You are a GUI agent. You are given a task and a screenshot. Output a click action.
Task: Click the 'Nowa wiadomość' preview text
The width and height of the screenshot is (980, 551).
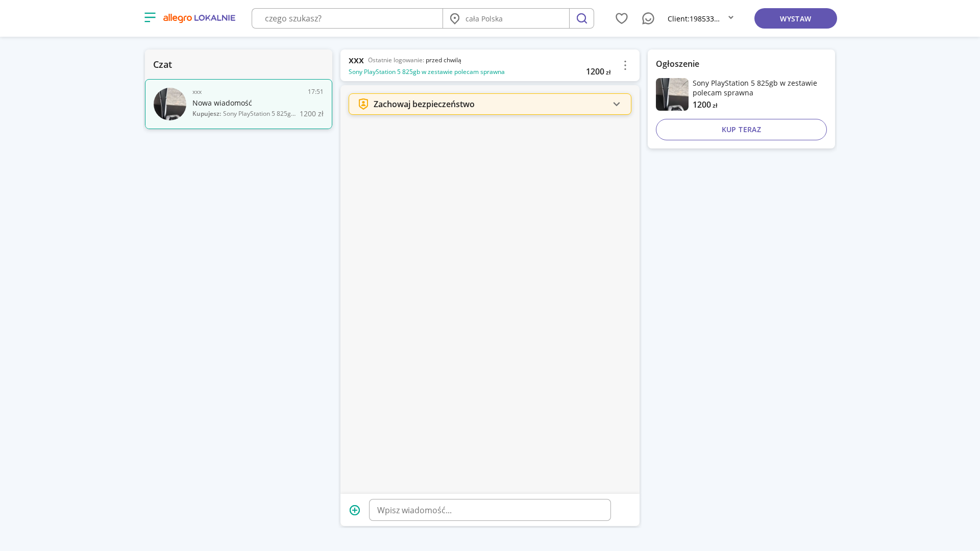point(222,103)
